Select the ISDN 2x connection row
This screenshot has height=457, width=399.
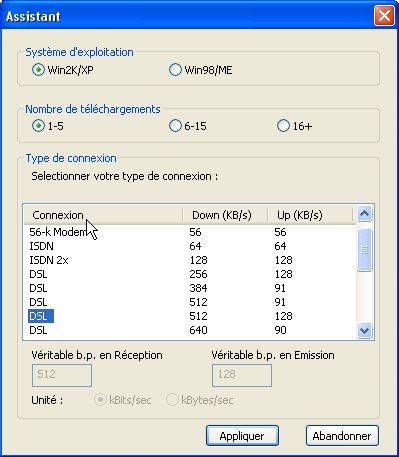190,260
